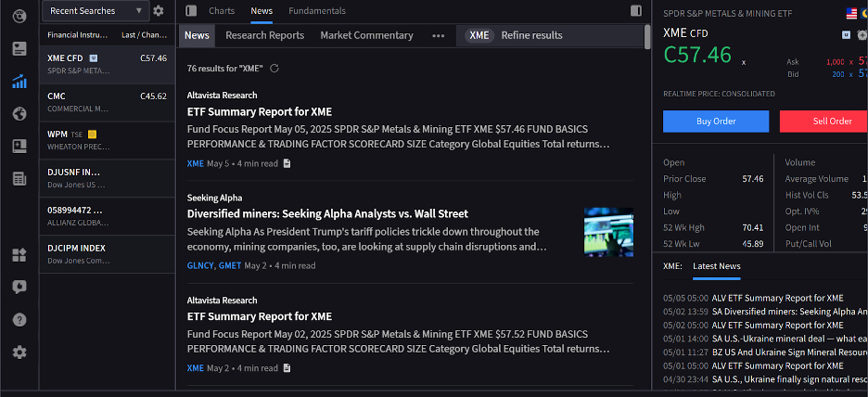
Task: Click yellow badge on WPM row
Action: 92,134
